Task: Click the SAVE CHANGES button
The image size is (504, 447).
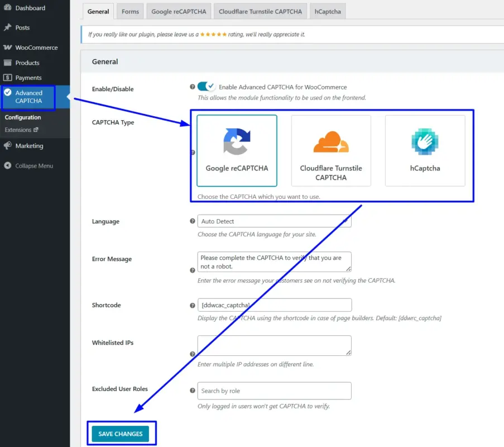Action: pyautogui.click(x=120, y=434)
